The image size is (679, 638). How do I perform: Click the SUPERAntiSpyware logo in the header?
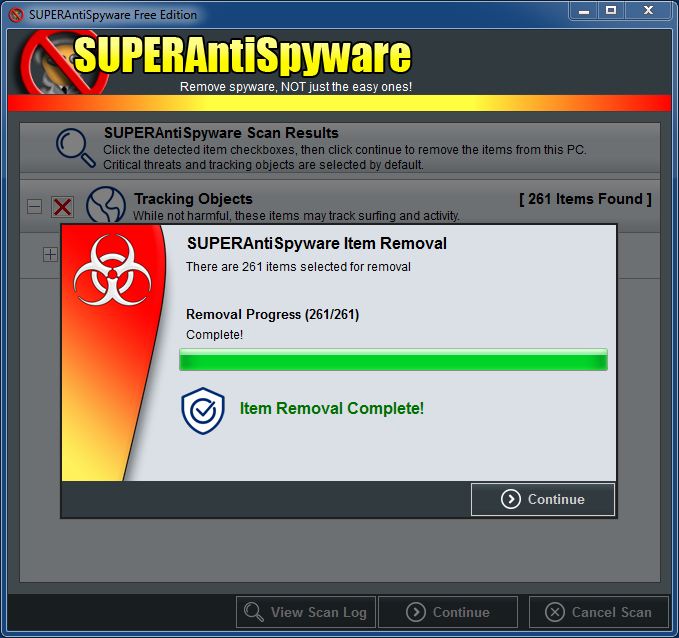coord(217,63)
